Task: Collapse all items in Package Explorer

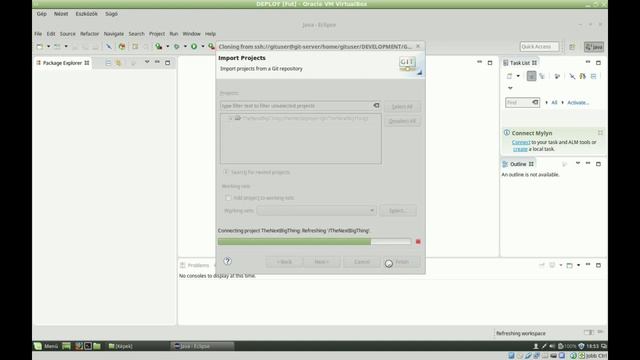Action: tap(108, 63)
